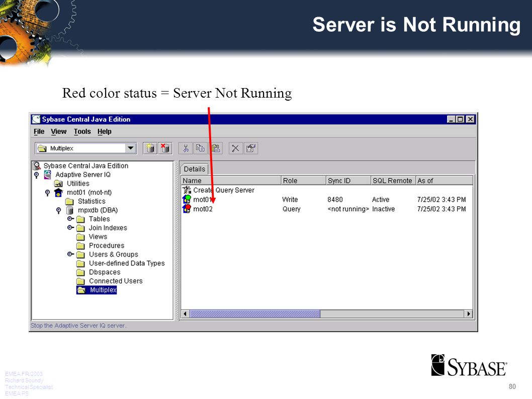Click the Paste toolbar icon
Screen dimensions: 532x399
click(215, 148)
